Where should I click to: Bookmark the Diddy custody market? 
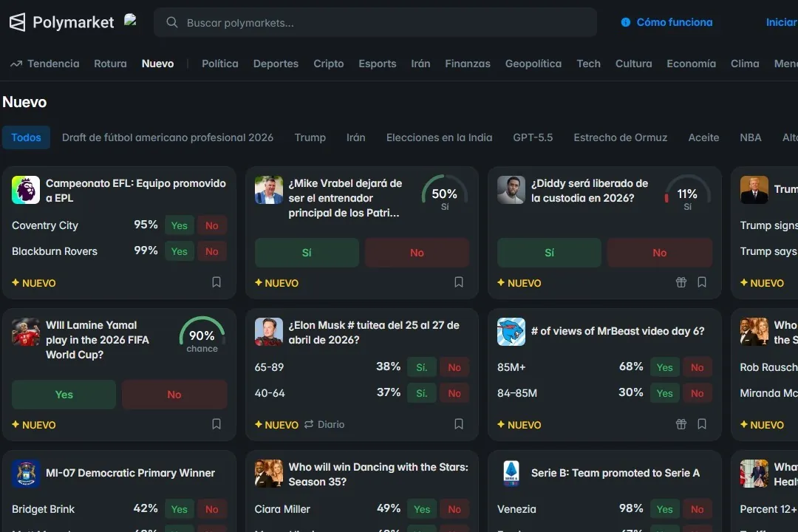tap(702, 282)
